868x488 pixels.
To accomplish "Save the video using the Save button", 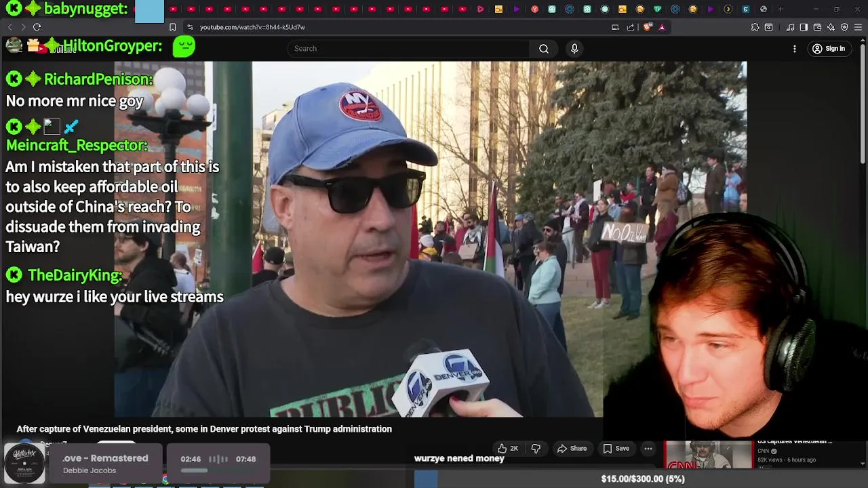I will [616, 448].
